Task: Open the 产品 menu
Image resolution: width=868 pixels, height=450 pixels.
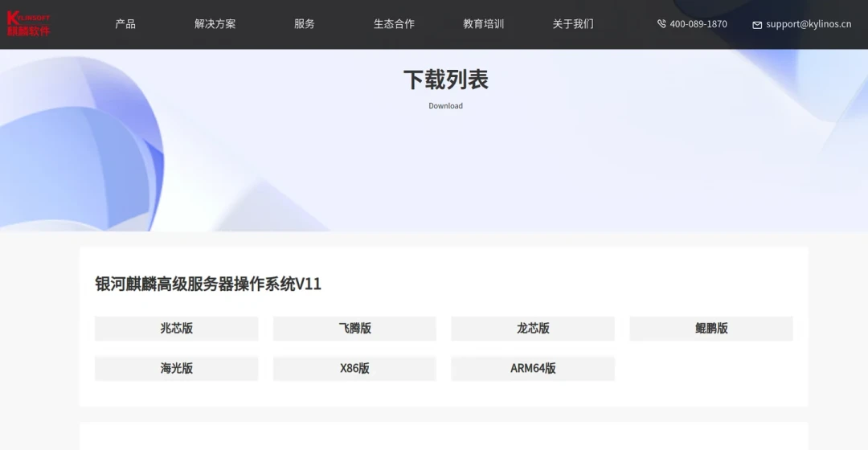Action: [125, 24]
